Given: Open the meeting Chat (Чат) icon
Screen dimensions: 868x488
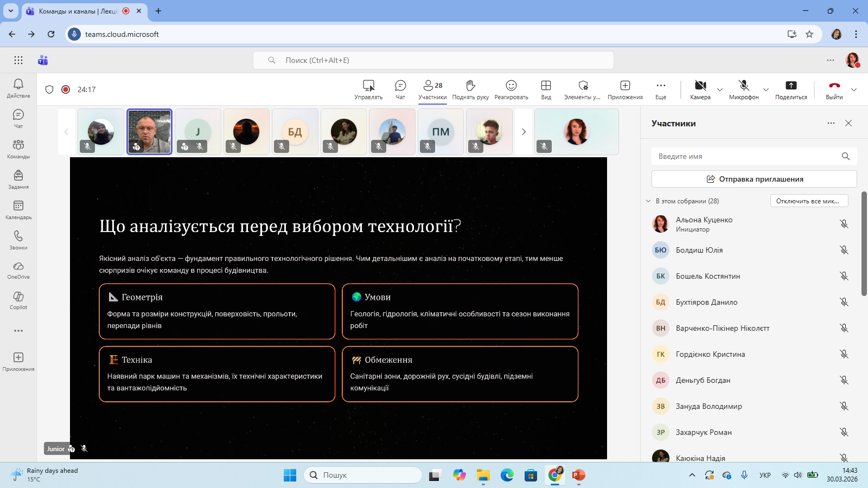Looking at the screenshot, I should click(400, 86).
